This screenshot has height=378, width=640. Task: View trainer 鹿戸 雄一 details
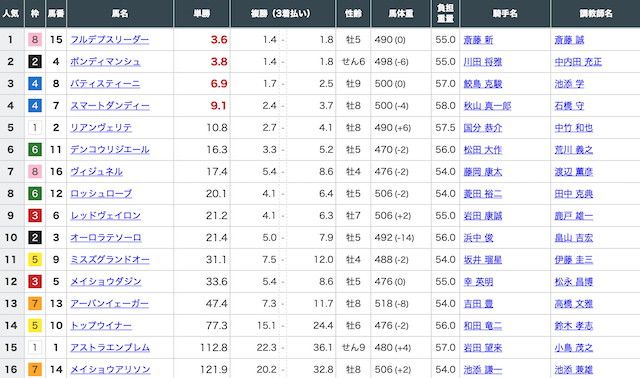(x=573, y=216)
